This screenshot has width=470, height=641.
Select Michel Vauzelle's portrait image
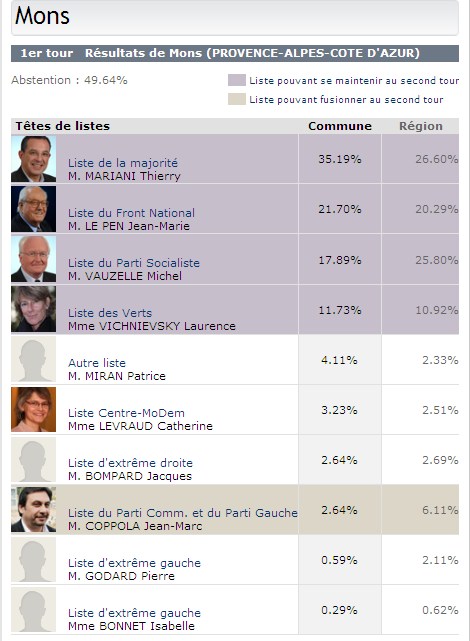click(34, 259)
